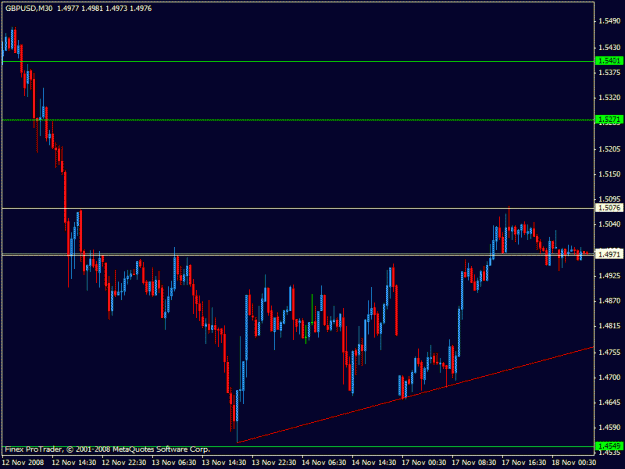Click the 1.5375 price scale label
This screenshot has width=625, height=469.
pos(609,73)
